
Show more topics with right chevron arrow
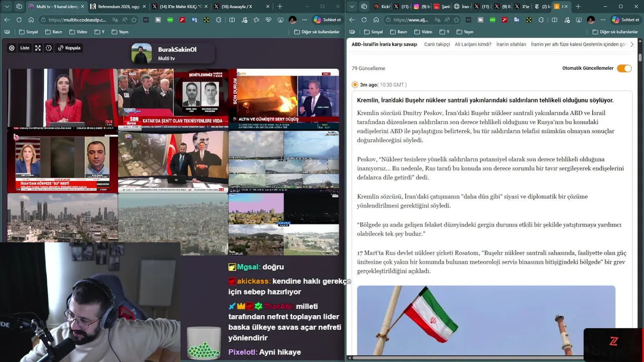click(x=632, y=44)
